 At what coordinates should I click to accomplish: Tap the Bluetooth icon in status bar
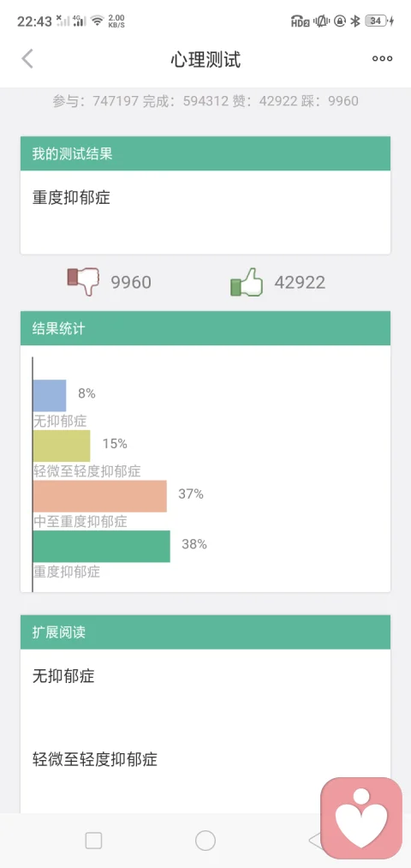[356, 21]
